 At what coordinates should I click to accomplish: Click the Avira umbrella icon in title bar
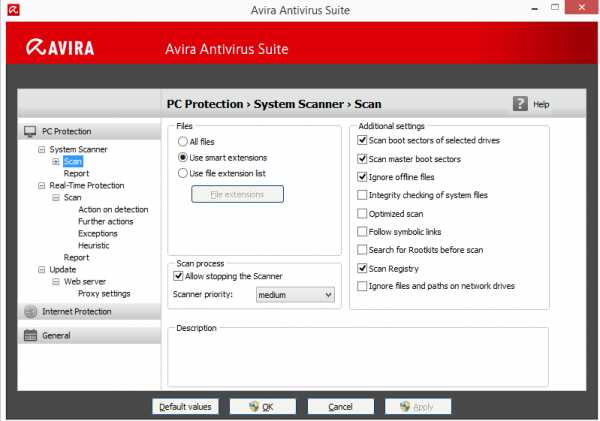pos(14,10)
